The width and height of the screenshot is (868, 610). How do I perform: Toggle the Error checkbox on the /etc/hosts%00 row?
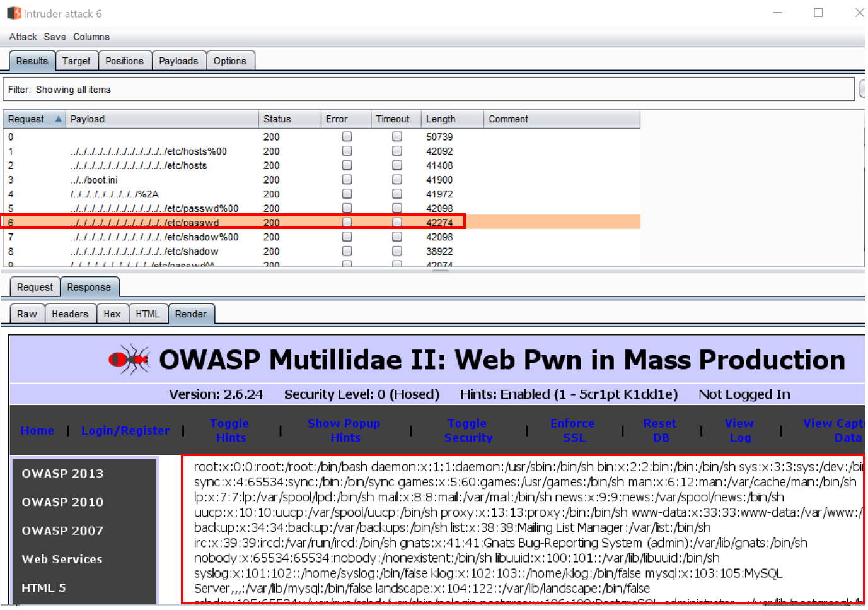[x=347, y=151]
